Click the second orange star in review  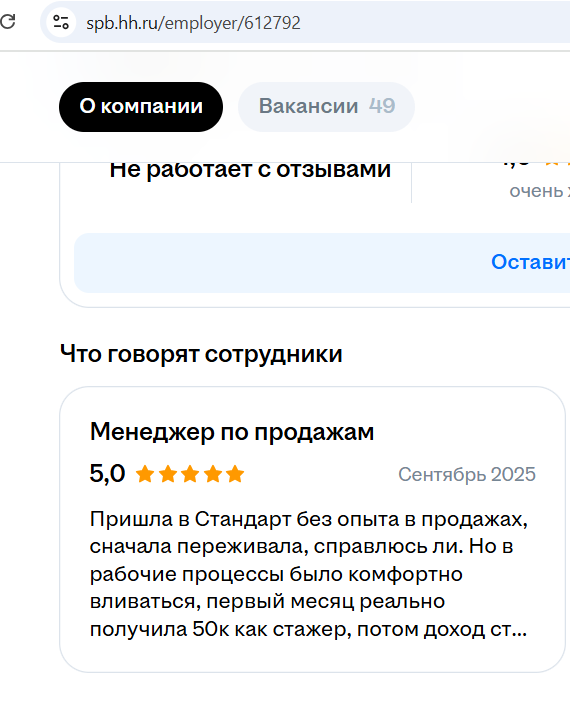pyautogui.click(x=168, y=474)
